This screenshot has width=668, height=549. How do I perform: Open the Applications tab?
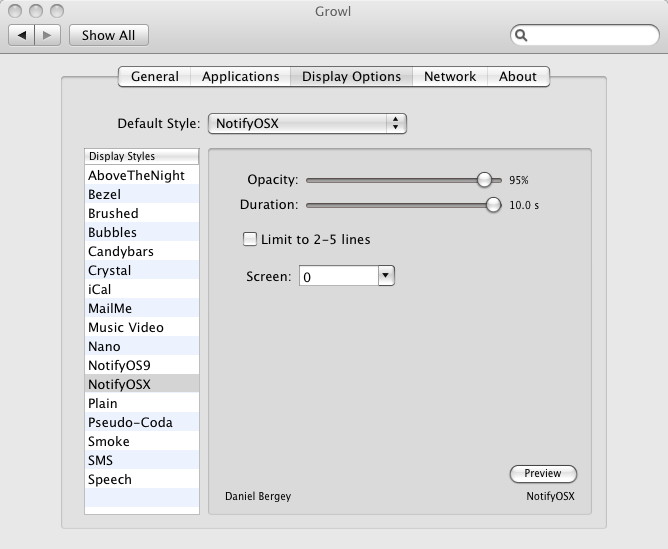pos(241,77)
